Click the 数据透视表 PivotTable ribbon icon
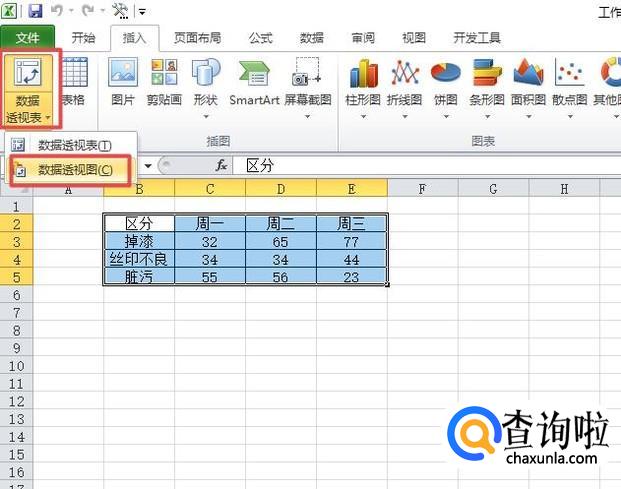The height and width of the screenshot is (489, 621). (x=28, y=73)
